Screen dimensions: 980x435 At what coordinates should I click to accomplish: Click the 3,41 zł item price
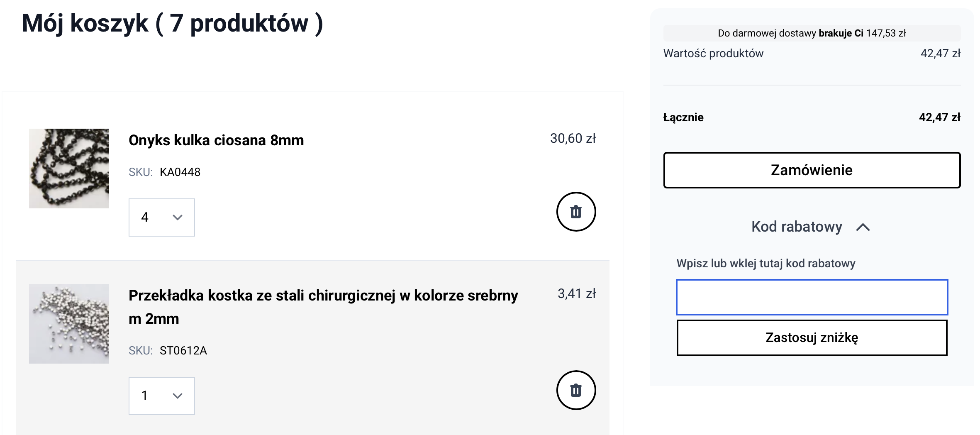coord(576,294)
